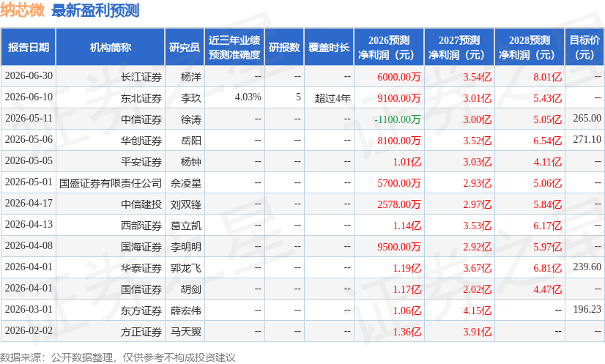Image resolution: width=605 pixels, height=364 pixels.
Task: Click researcher name 李玖
Action: 191,98
